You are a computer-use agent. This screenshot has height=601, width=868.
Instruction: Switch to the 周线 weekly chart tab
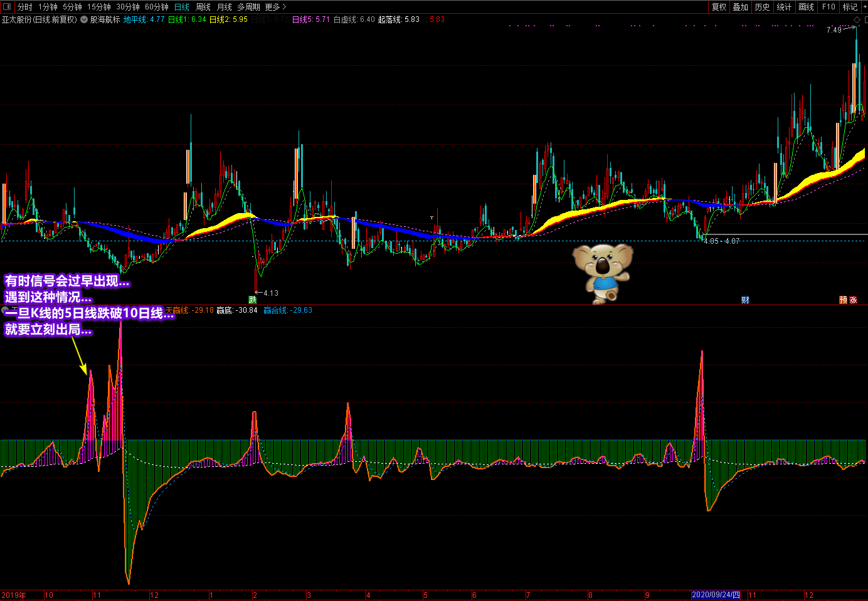(203, 7)
